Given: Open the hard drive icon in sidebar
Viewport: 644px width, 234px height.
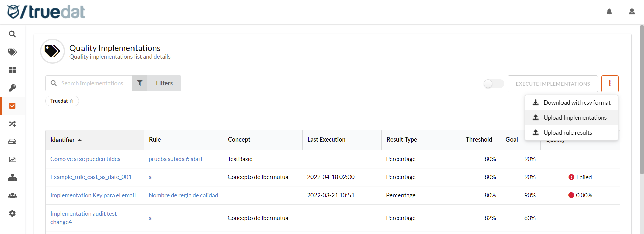Looking at the screenshot, I should click(12, 142).
